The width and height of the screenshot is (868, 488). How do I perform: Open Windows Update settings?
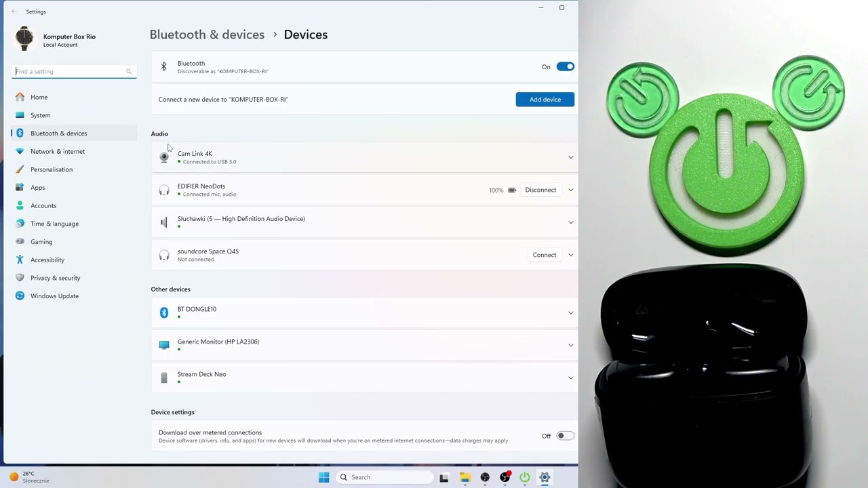74,296
